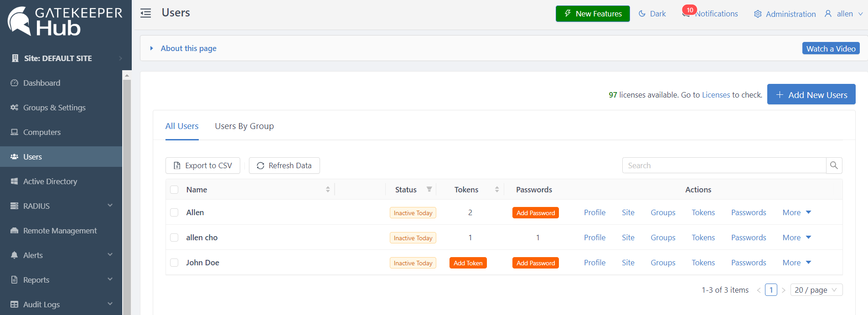This screenshot has width=868, height=315.
Task: Click the notifications bell with badge 10
Action: (686, 14)
